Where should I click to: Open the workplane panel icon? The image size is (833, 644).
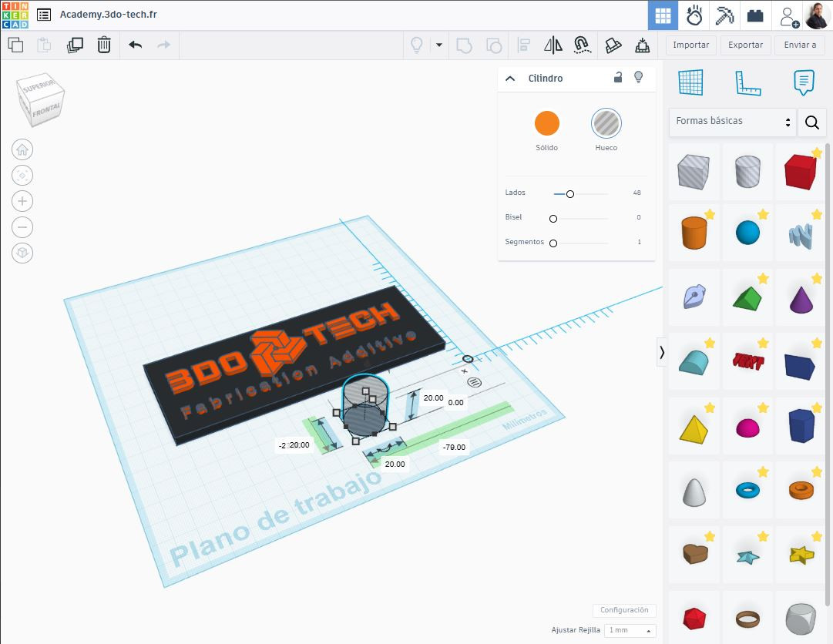click(x=690, y=82)
